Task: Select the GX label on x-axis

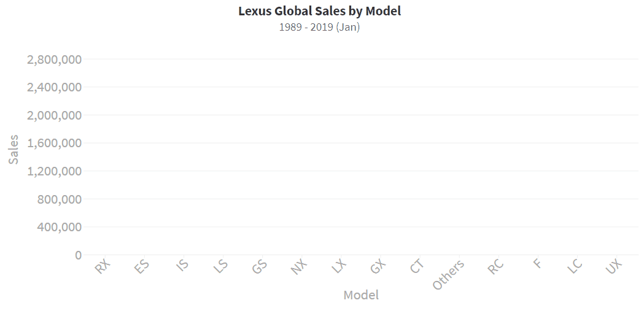Action: pos(378,267)
